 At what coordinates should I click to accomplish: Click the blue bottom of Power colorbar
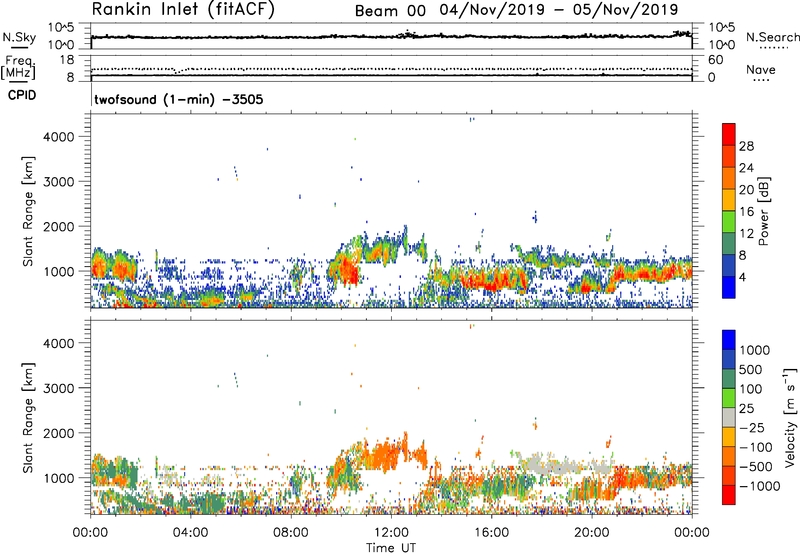729,287
